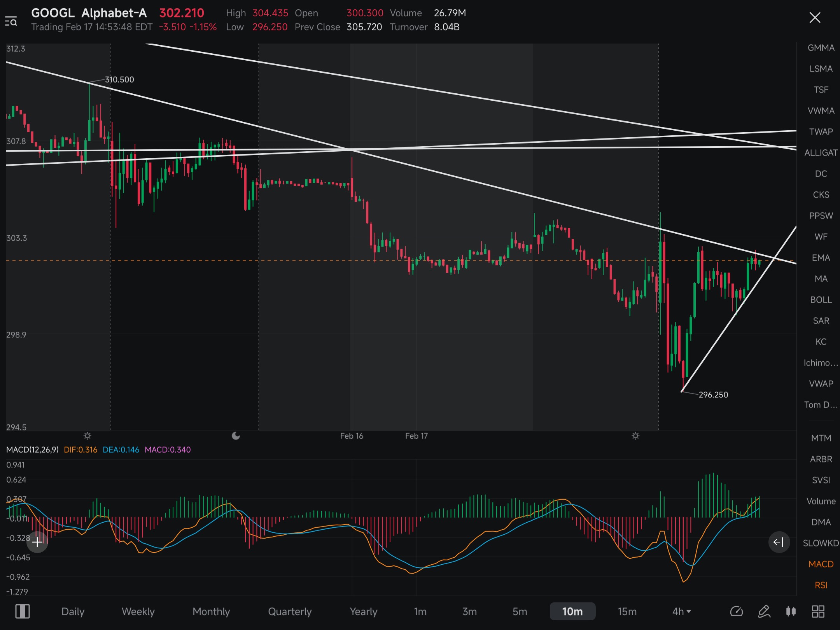Tap the split-screen layout icon
840x630 pixels.
click(x=23, y=611)
